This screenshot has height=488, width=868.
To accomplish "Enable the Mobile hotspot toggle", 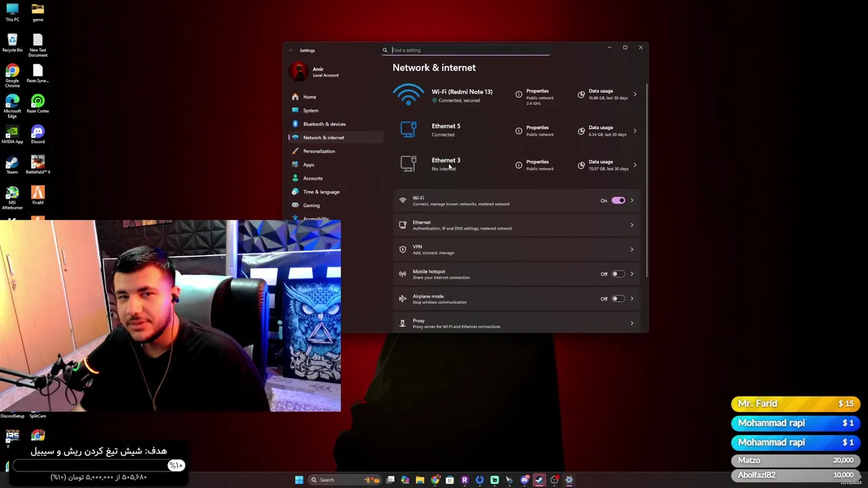I will coord(618,274).
